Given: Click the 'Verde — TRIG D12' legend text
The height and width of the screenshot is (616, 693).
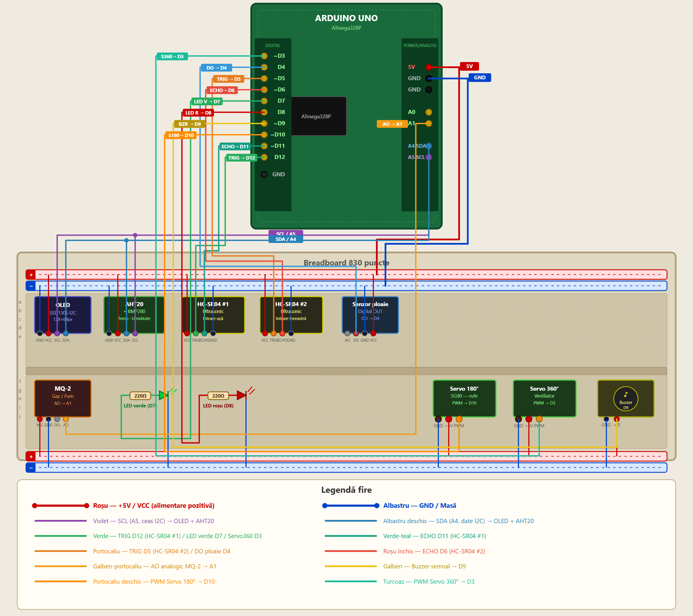Looking at the screenshot, I should tap(177, 536).
